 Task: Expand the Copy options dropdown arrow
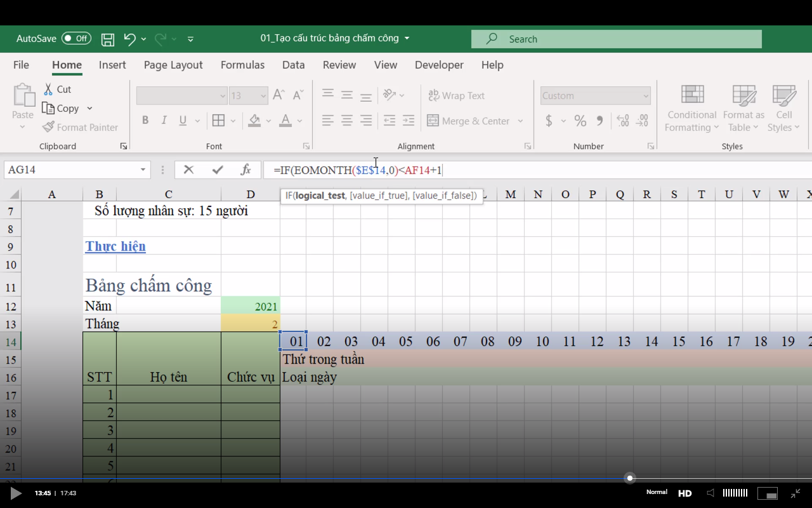pos(89,109)
